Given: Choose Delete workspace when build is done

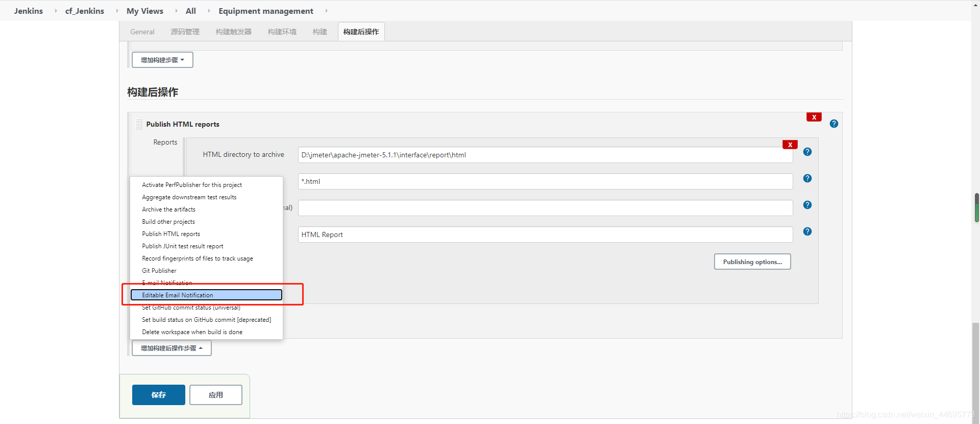Looking at the screenshot, I should pyautogui.click(x=206, y=332).
